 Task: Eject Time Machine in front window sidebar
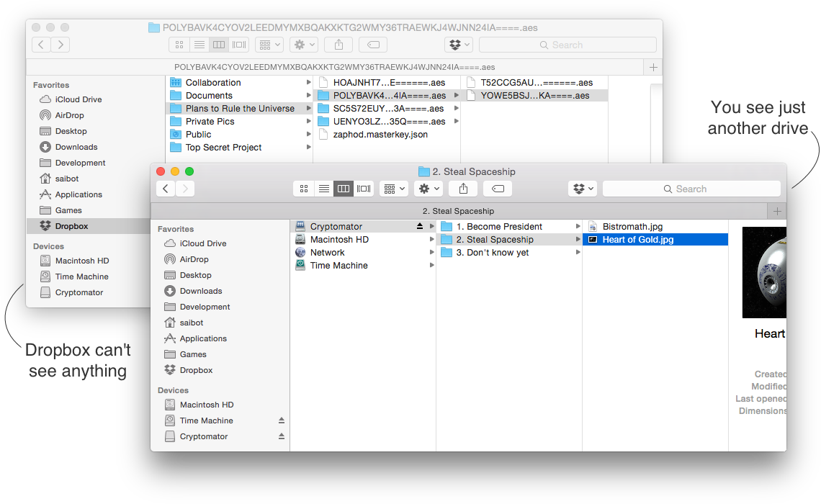282,420
